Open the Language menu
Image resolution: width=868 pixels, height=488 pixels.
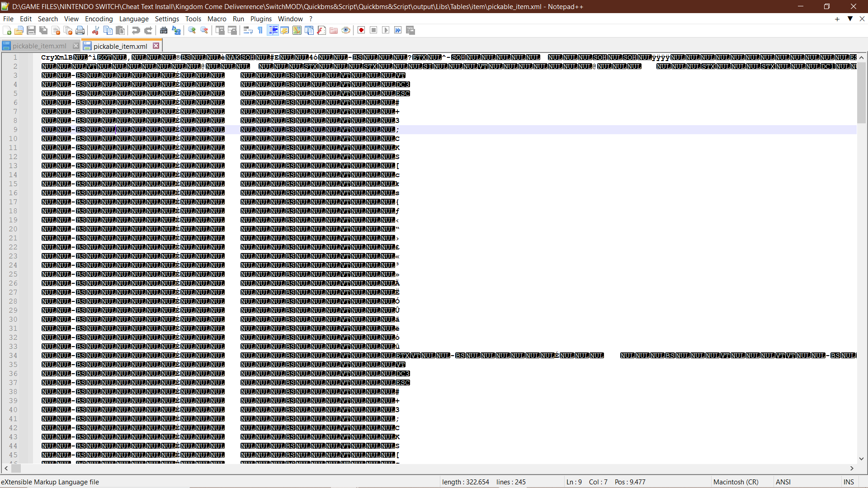pyautogui.click(x=134, y=19)
